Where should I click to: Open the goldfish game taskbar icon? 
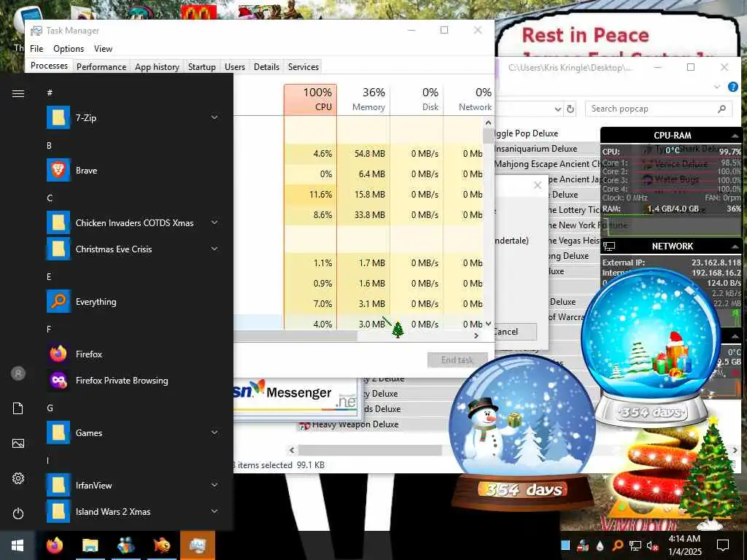click(161, 545)
